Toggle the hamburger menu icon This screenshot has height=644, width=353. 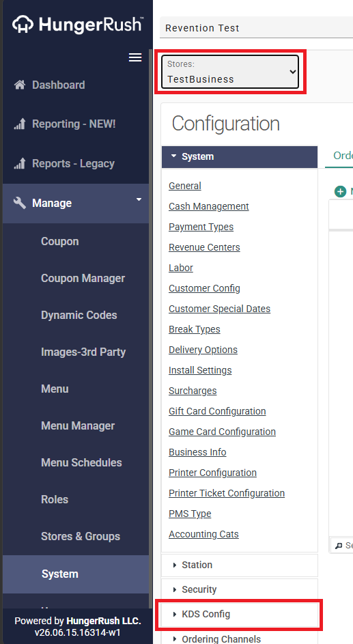(x=135, y=57)
